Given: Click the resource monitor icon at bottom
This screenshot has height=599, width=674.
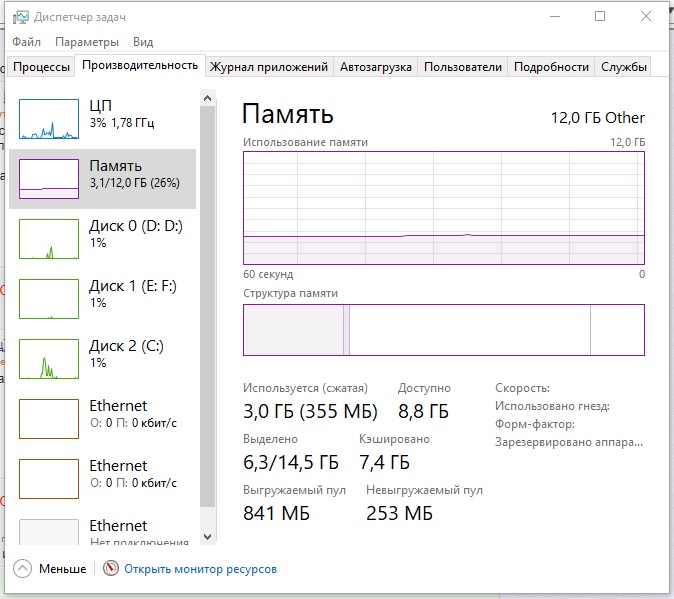Looking at the screenshot, I should (x=111, y=569).
